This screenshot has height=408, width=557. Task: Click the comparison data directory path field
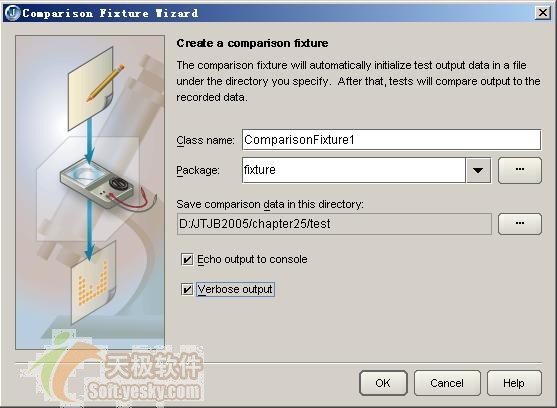coord(334,224)
